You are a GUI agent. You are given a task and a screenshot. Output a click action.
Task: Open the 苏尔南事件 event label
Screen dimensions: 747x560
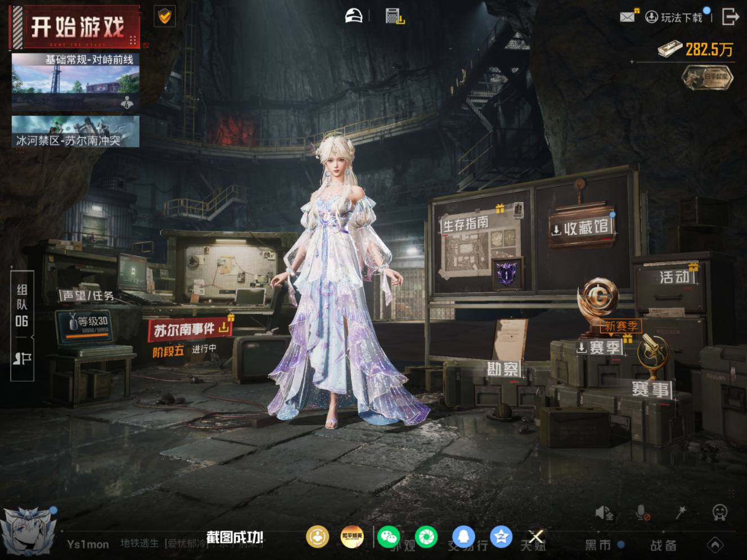click(x=190, y=330)
